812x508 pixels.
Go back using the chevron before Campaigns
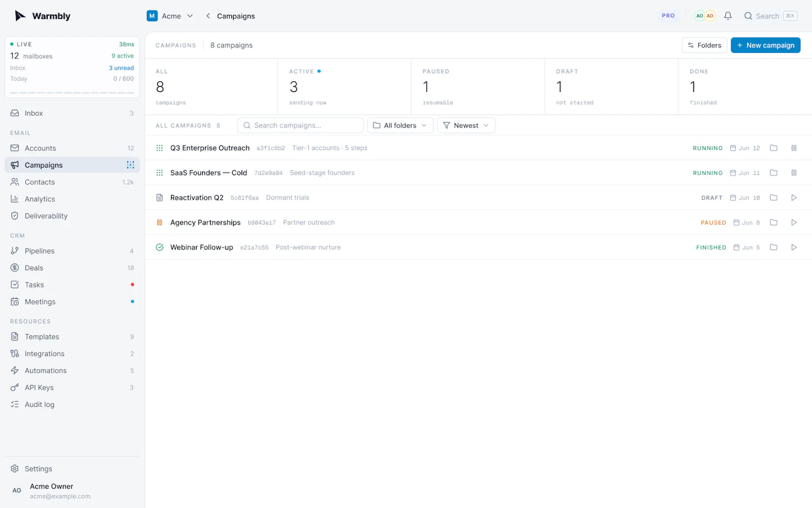pyautogui.click(x=208, y=16)
